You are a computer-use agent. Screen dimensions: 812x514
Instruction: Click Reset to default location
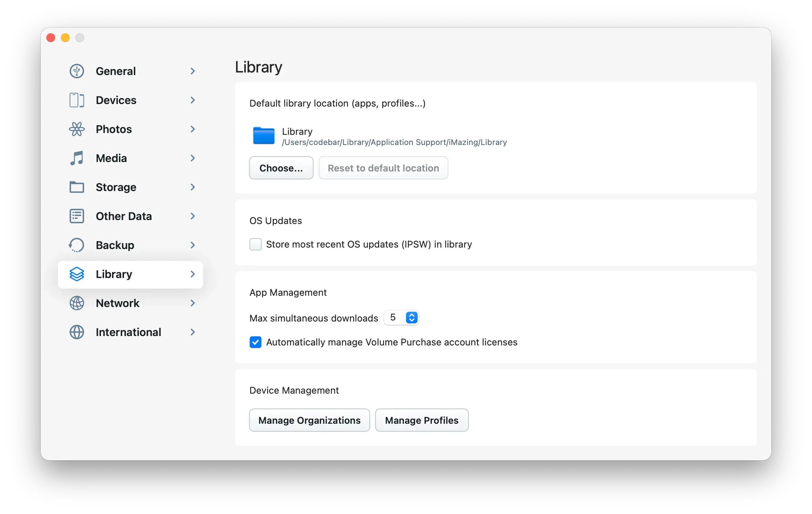pos(383,168)
